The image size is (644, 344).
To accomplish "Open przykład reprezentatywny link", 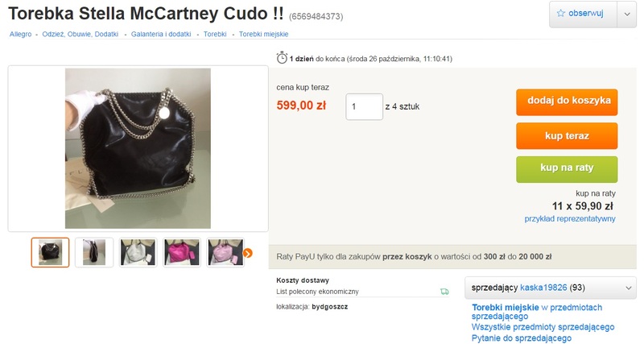I will click(x=570, y=219).
